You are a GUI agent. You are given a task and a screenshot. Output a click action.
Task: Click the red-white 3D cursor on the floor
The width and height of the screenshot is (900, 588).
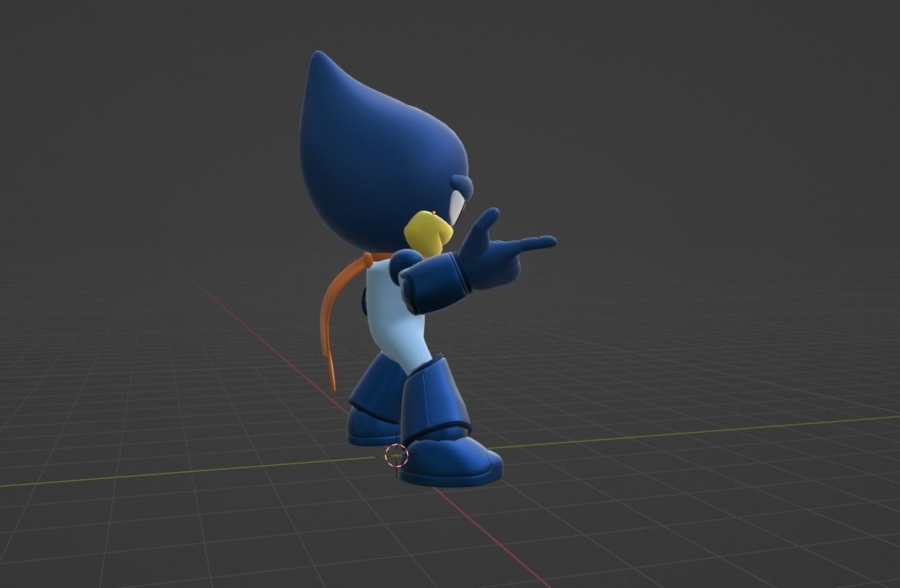[396, 455]
